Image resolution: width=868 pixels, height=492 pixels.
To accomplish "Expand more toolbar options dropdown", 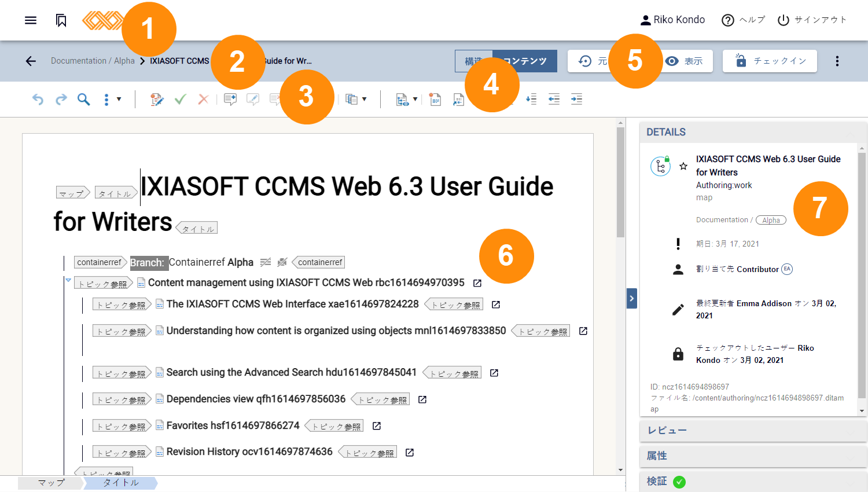I will click(x=112, y=100).
